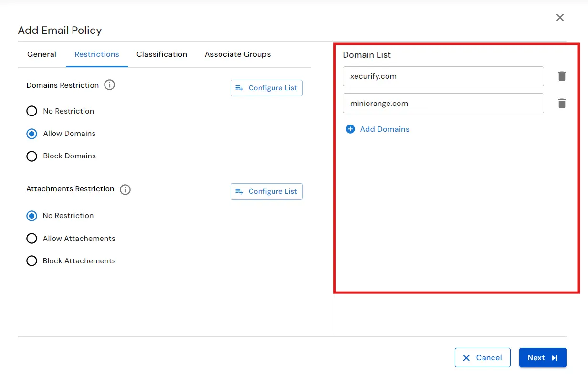Remove miniorange.com using its trash icon
Viewport: 588px width, 375px height.
click(562, 103)
